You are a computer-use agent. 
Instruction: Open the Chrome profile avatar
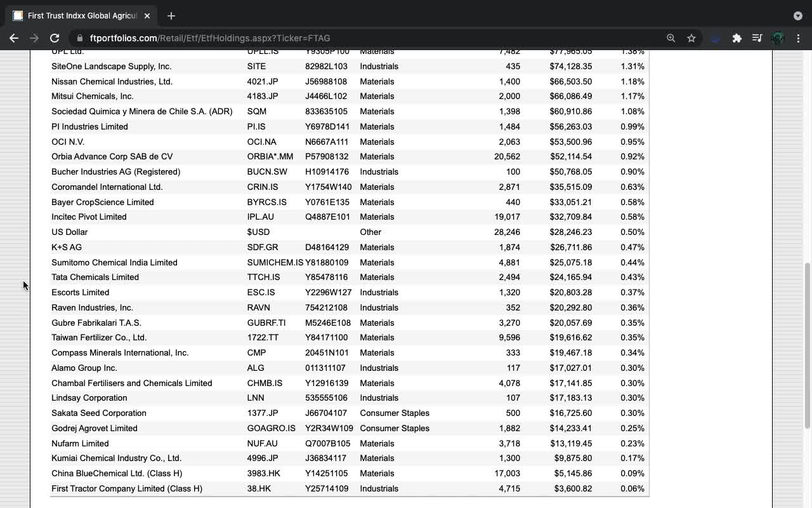778,38
